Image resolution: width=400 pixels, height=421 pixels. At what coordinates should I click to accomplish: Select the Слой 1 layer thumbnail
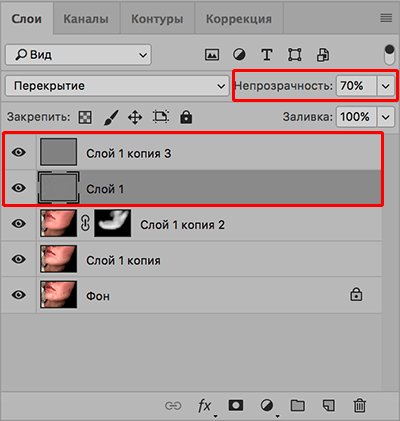tap(59, 188)
